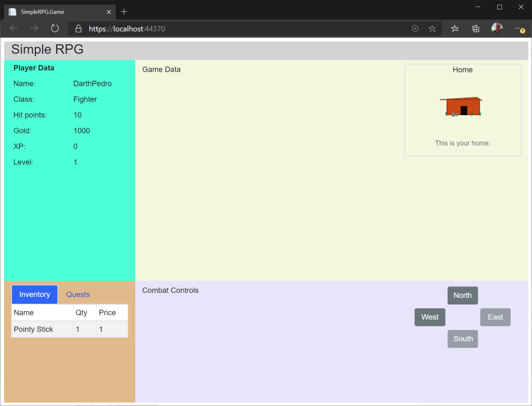Select the Inventory tab
This screenshot has width=532, height=406.
[x=35, y=295]
